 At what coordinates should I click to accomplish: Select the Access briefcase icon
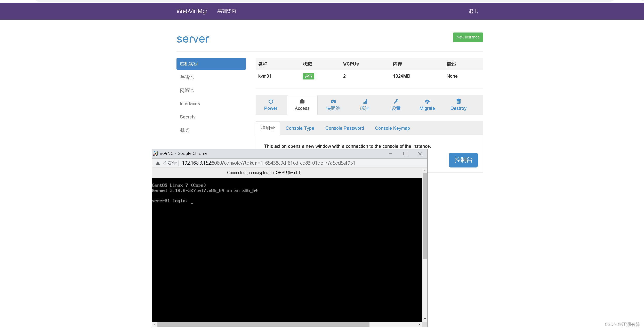(x=302, y=101)
